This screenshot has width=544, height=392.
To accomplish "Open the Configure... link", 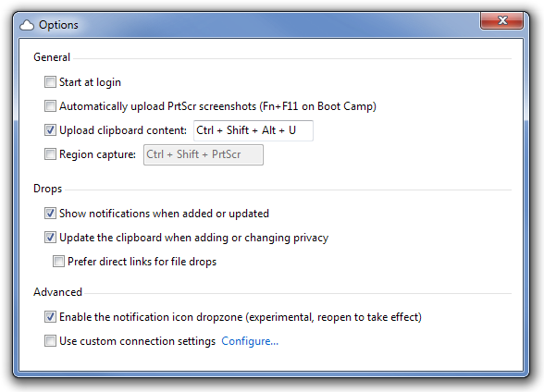I will [x=250, y=341].
